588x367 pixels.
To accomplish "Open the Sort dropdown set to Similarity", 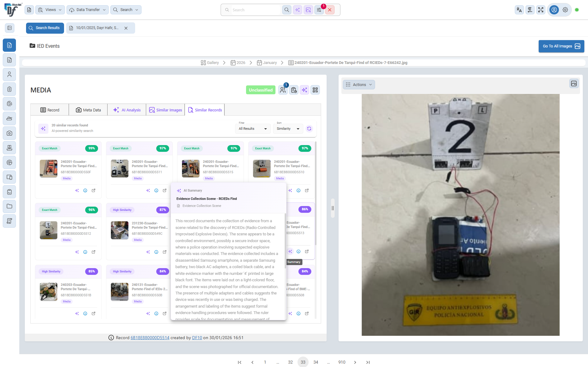I will (x=287, y=129).
